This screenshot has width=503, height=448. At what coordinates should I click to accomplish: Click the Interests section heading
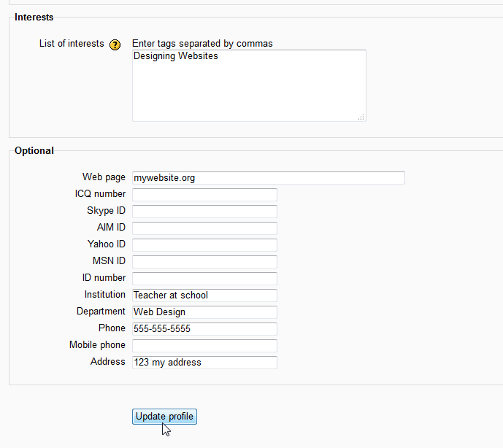click(34, 17)
